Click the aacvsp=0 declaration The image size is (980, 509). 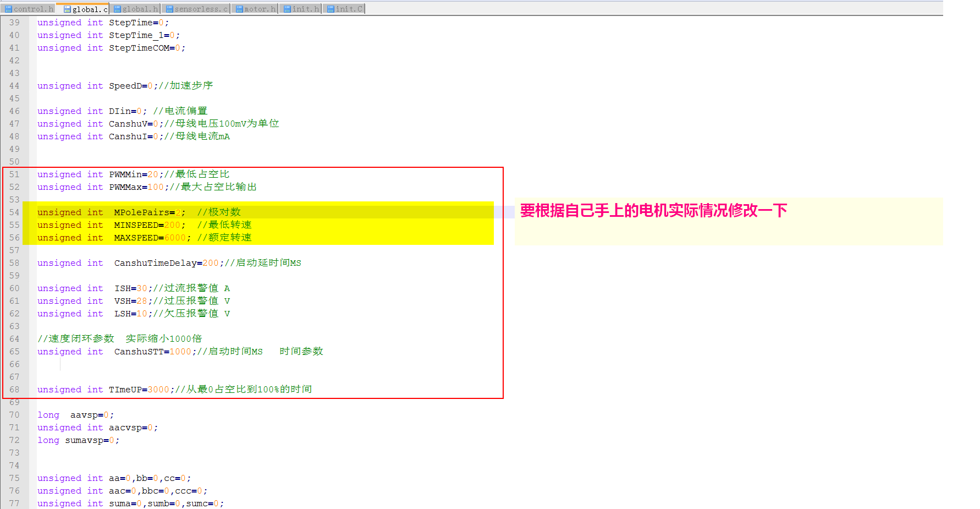point(98,428)
